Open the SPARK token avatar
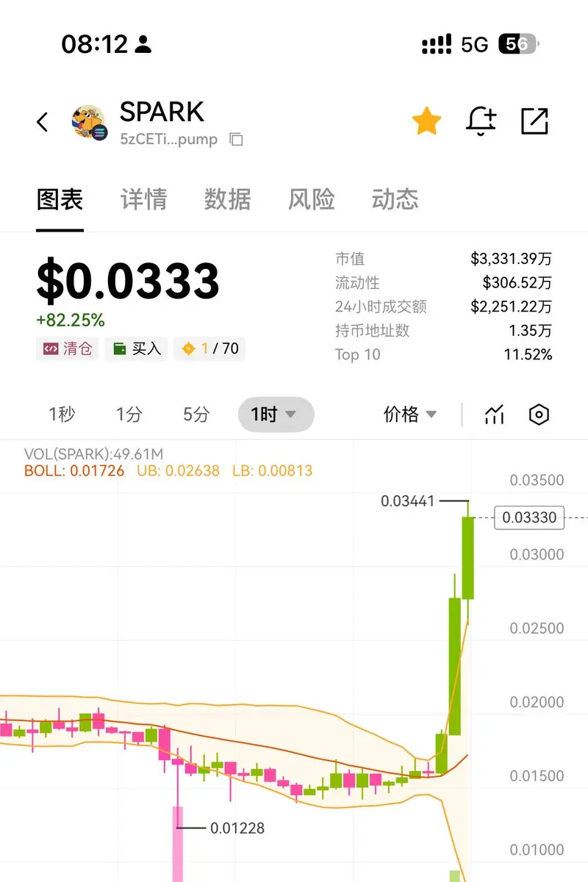588x882 pixels. [x=90, y=123]
